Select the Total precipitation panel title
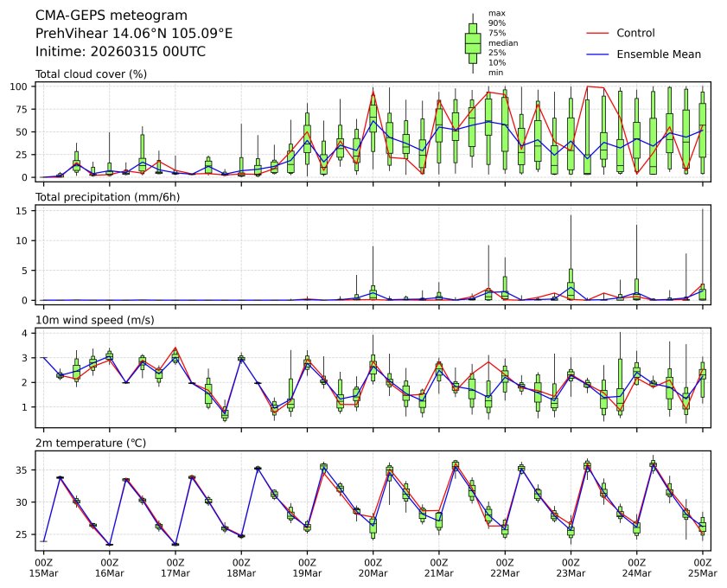The height and width of the screenshot is (588, 727). pos(101,197)
